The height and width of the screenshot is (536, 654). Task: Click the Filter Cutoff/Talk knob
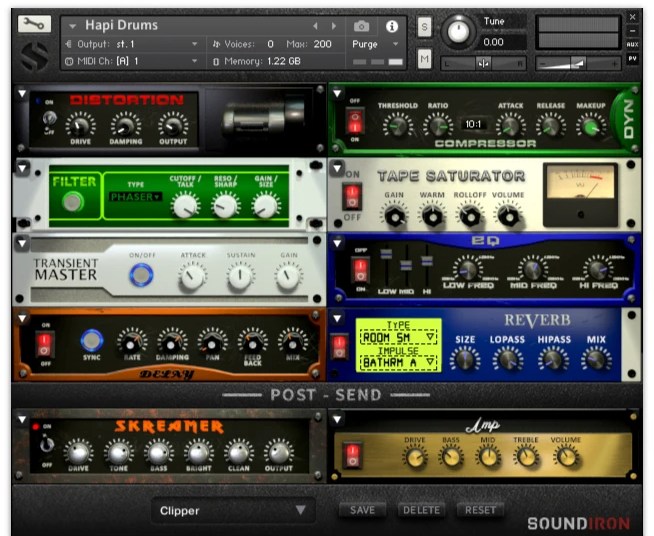pos(185,206)
